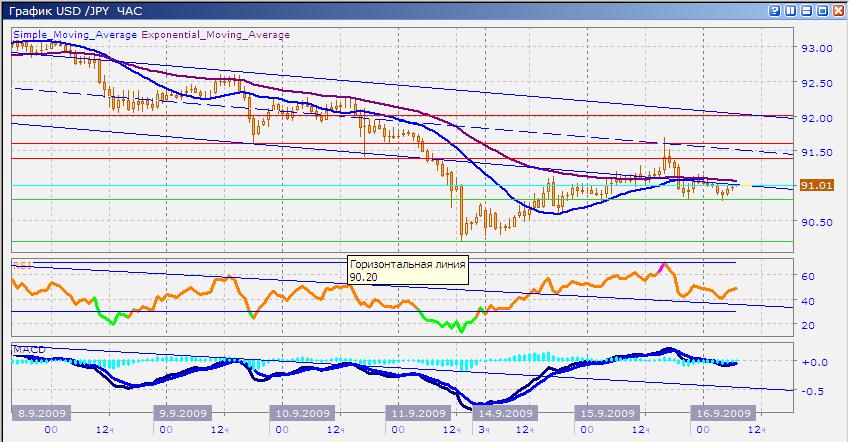The image size is (849, 442).
Task: Select the 15.9.2009 date marker
Action: [x=608, y=413]
